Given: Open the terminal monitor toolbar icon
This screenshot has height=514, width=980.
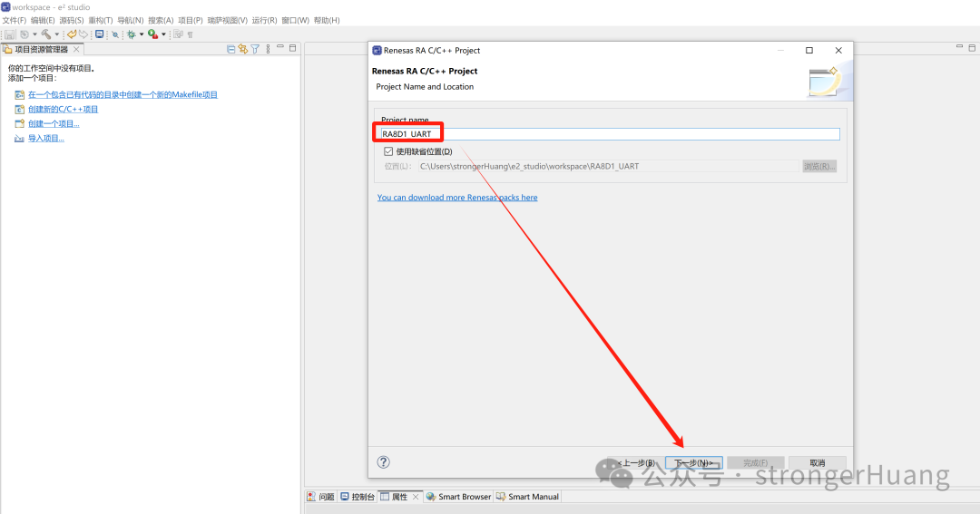Looking at the screenshot, I should [x=100, y=34].
